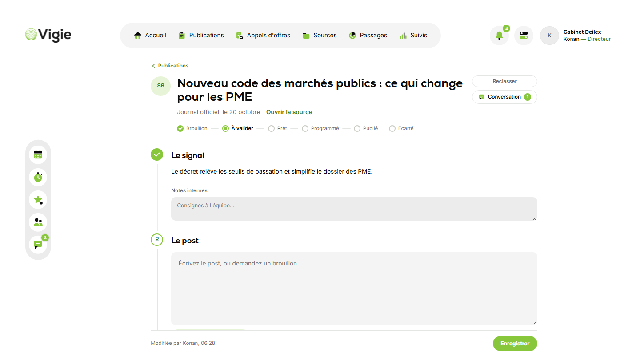Click the score badge 86
Image resolution: width=640 pixels, height=364 pixels.
point(161,86)
